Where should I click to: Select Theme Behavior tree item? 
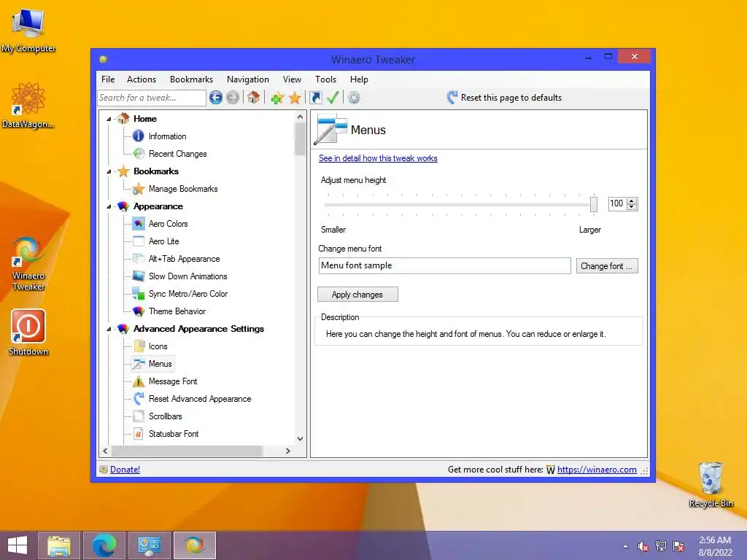(177, 311)
